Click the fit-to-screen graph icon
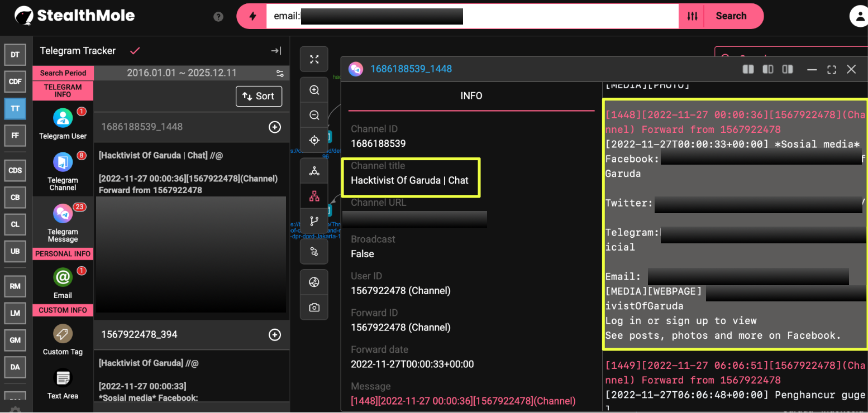 [x=314, y=60]
